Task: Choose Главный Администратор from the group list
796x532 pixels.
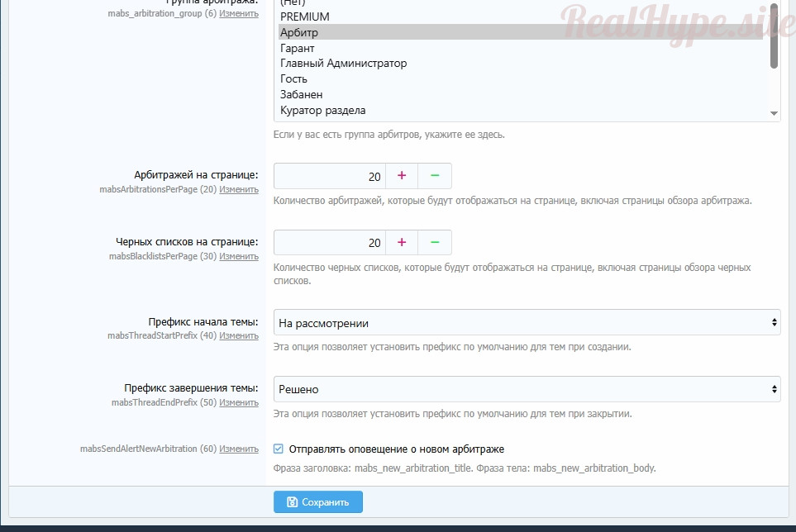Action: [x=343, y=64]
